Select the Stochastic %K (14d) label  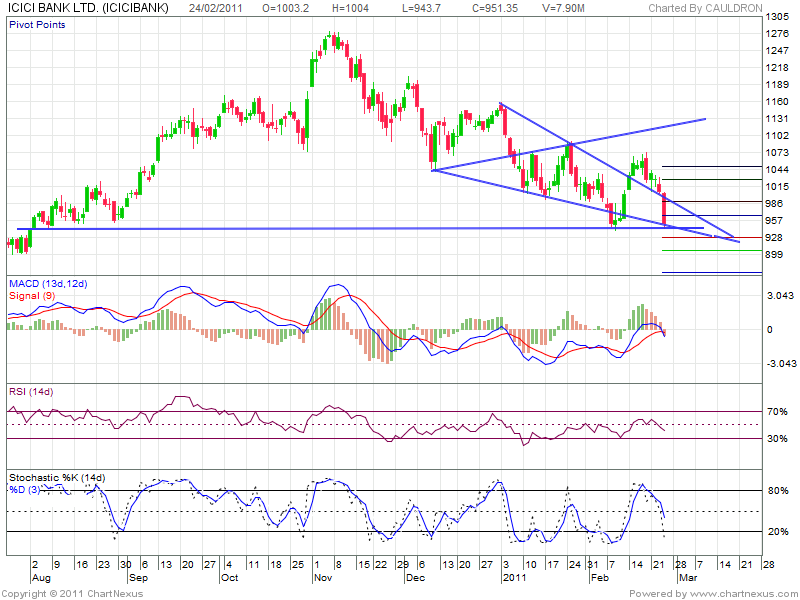pos(57,477)
